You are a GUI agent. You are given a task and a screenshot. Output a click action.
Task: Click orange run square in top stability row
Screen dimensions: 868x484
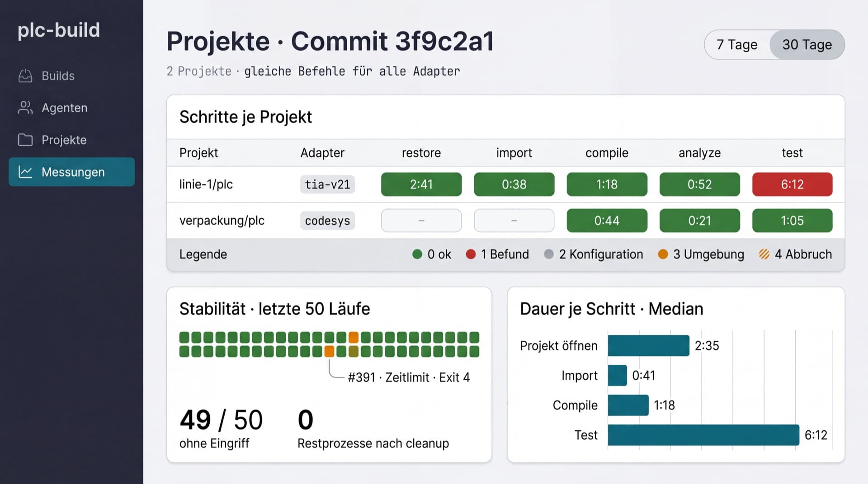coord(354,337)
